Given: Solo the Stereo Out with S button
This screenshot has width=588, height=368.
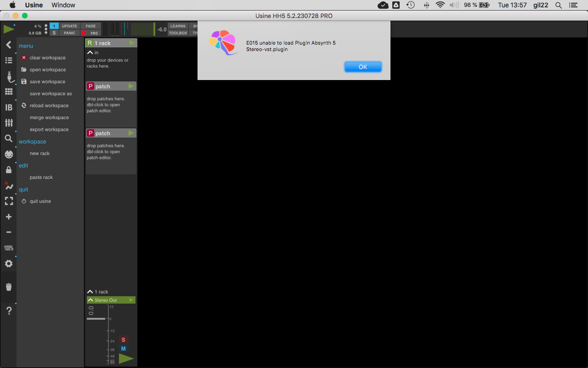Looking at the screenshot, I should (123, 340).
